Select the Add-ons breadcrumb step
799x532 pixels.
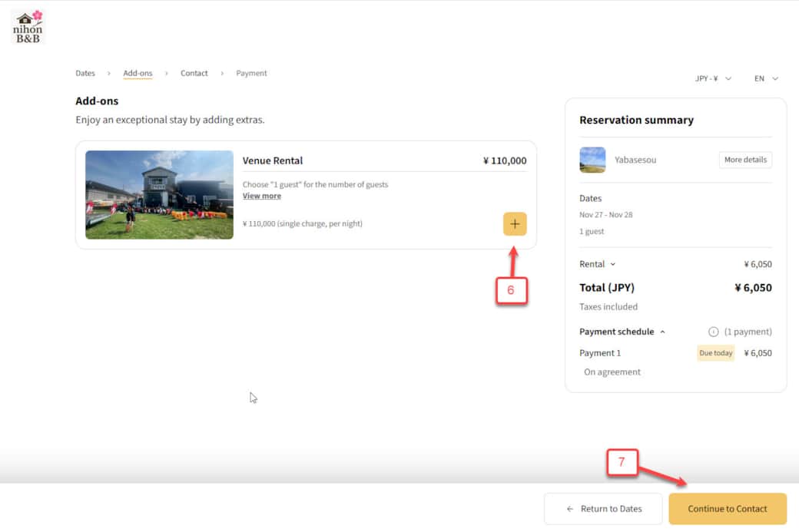138,74
